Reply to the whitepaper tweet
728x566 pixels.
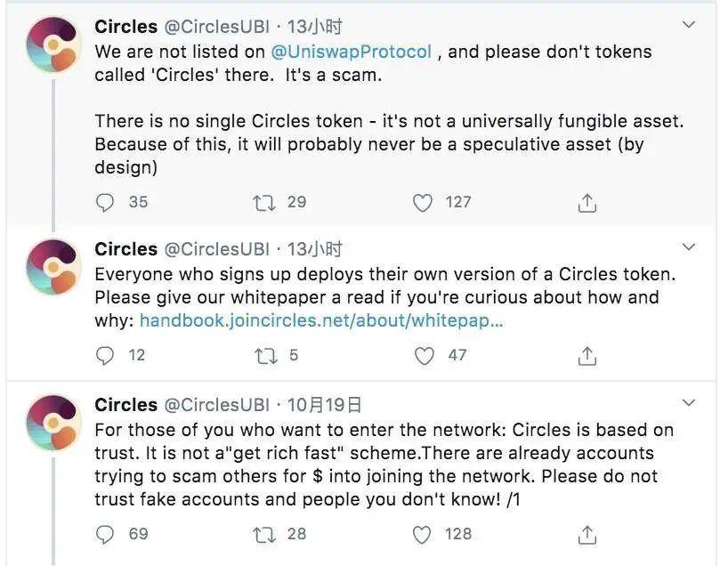click(x=105, y=356)
